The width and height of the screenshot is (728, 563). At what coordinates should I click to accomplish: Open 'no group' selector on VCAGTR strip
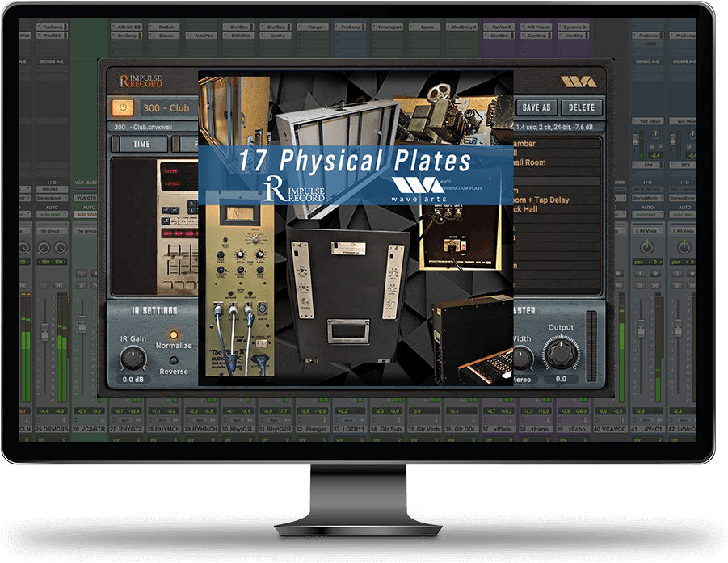[86, 231]
